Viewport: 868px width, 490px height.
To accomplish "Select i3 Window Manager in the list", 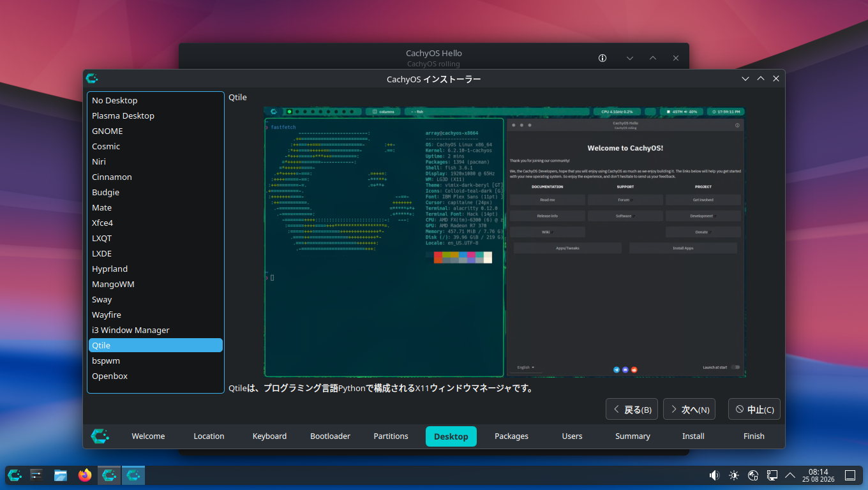I will point(156,330).
